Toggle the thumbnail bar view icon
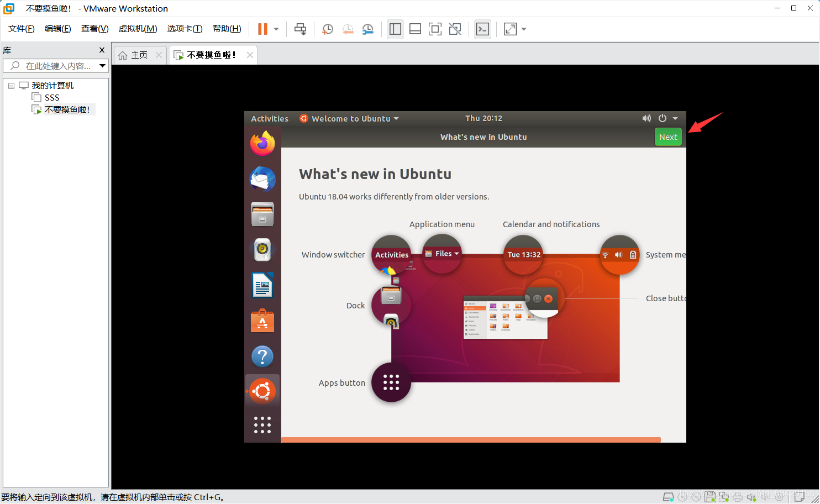The width and height of the screenshot is (820, 504). pos(415,29)
